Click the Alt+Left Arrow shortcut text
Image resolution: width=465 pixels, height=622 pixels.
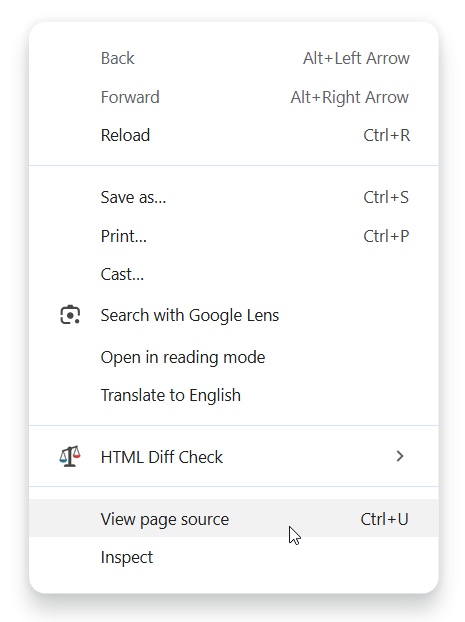356,58
